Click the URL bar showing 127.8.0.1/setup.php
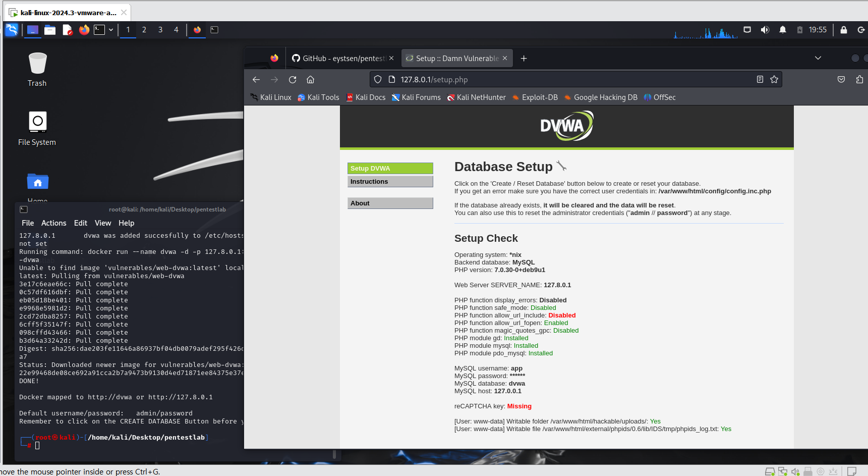 576,80
